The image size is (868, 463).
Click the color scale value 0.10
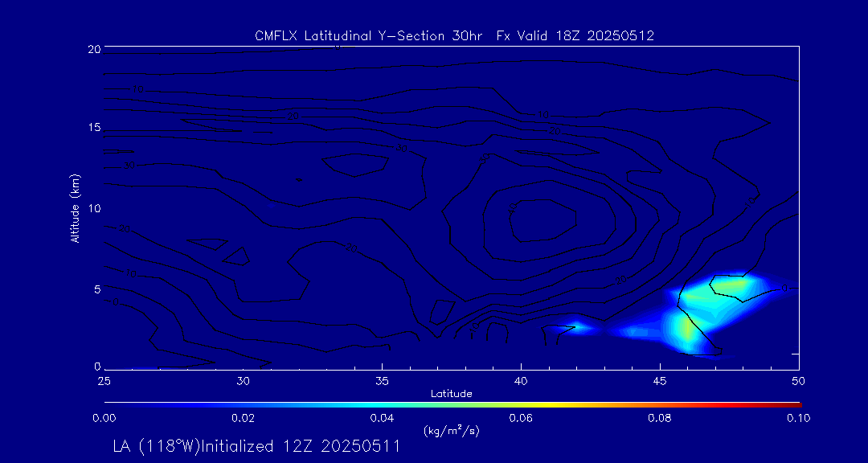pyautogui.click(x=799, y=418)
